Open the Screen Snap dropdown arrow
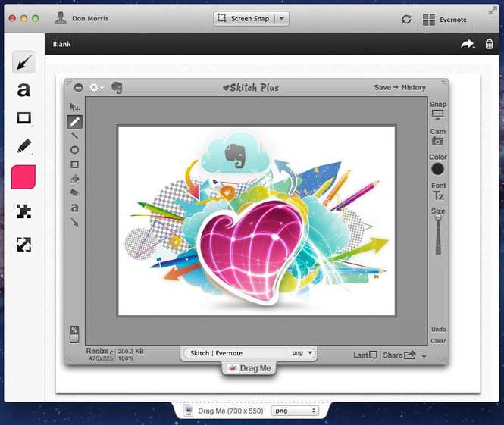 click(282, 19)
